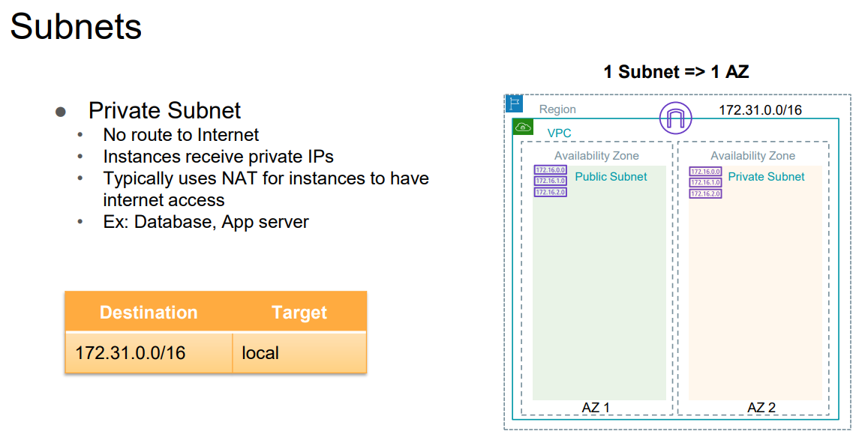868x446 pixels.
Task: Select the purple internet gateway icon
Action: point(674,118)
